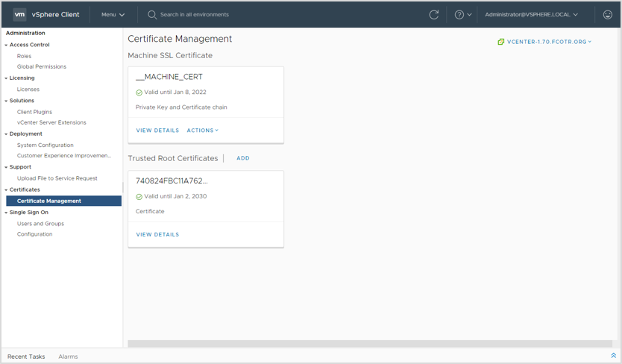Open the help dropdown chevron
This screenshot has height=364, width=622.
(469, 15)
